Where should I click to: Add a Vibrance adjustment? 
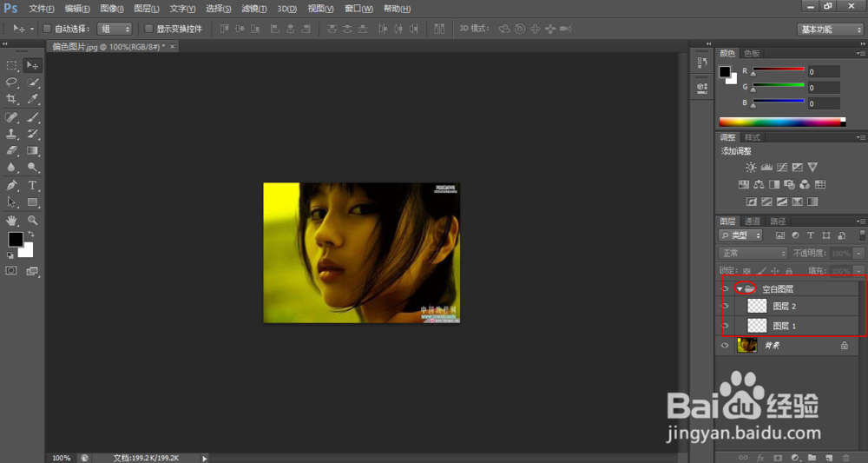(812, 167)
